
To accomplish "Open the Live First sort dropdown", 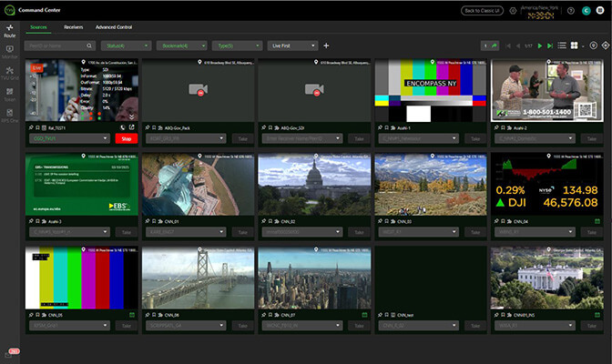I will tap(292, 46).
